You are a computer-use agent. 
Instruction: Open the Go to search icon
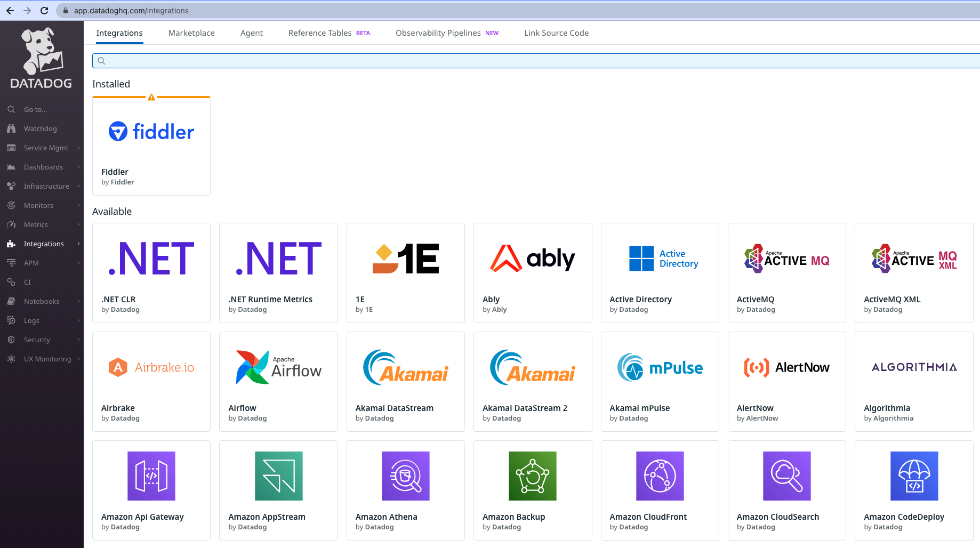click(11, 109)
